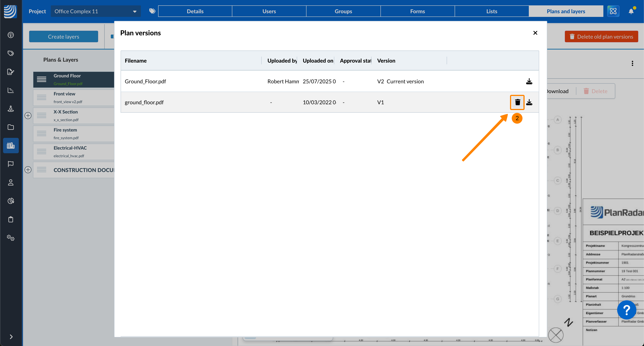This screenshot has width=644, height=346.
Task: Click the Create layers button
Action: click(x=63, y=36)
